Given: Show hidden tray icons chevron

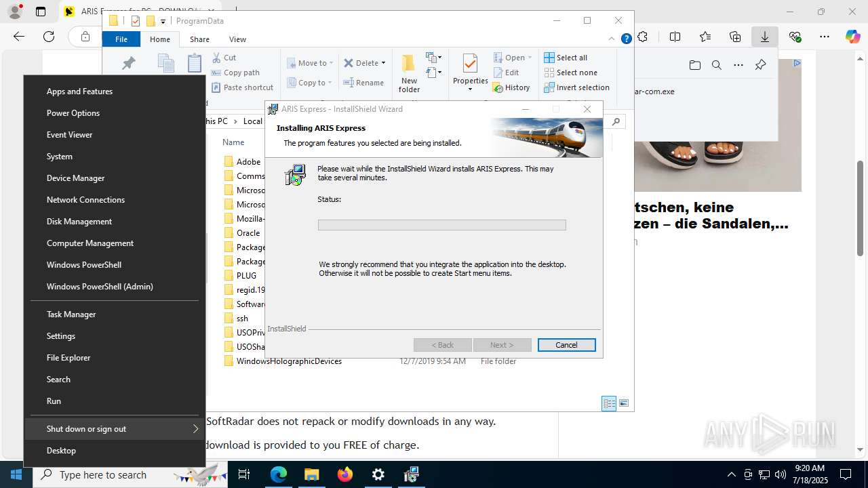Looking at the screenshot, I should click(731, 474).
